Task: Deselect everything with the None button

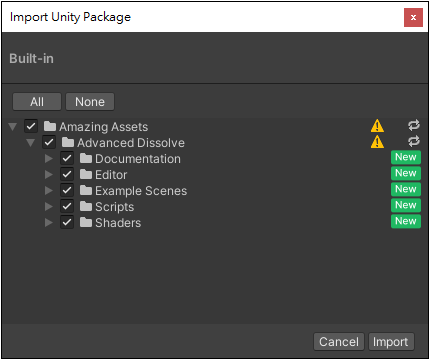Action: pos(90,102)
